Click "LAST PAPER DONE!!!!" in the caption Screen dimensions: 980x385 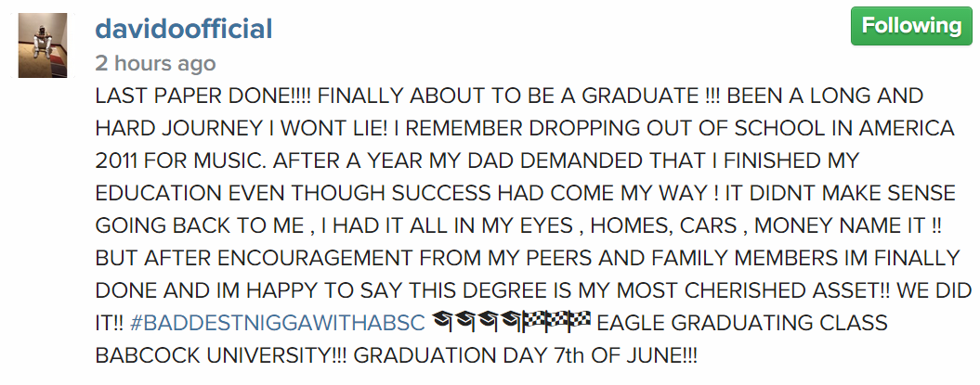[x=203, y=96]
